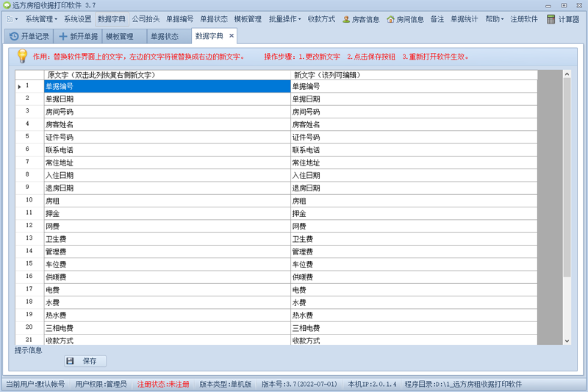Select original text cell 电费

point(168,290)
